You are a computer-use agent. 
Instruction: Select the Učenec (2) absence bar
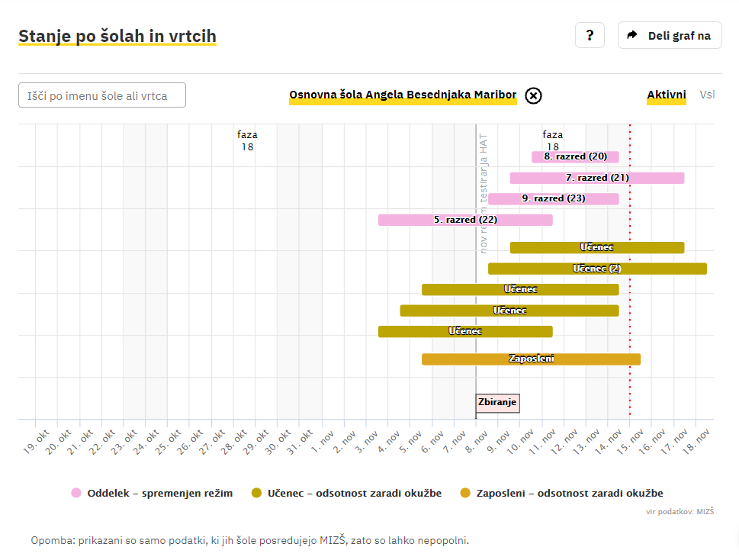(x=596, y=269)
